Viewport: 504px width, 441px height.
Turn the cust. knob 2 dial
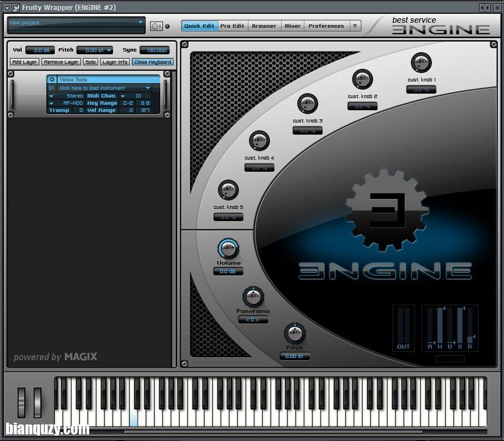tap(362, 79)
